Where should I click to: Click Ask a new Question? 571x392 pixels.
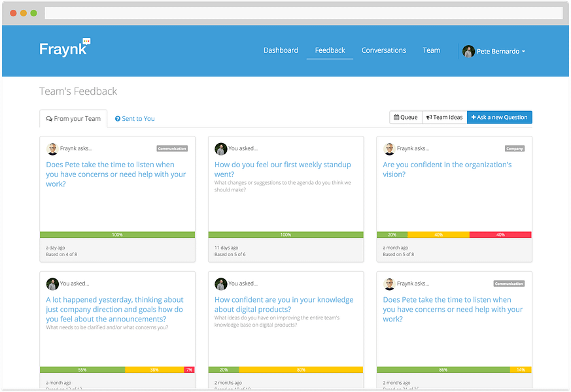(x=499, y=117)
